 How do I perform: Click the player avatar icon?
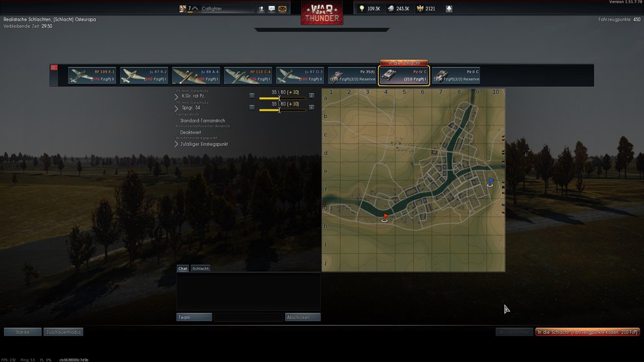[x=182, y=8]
